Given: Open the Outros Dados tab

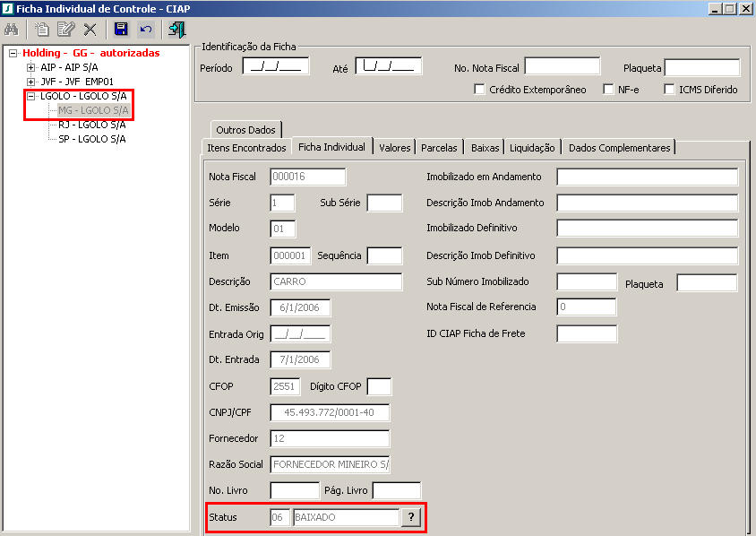Looking at the screenshot, I should tap(245, 130).
